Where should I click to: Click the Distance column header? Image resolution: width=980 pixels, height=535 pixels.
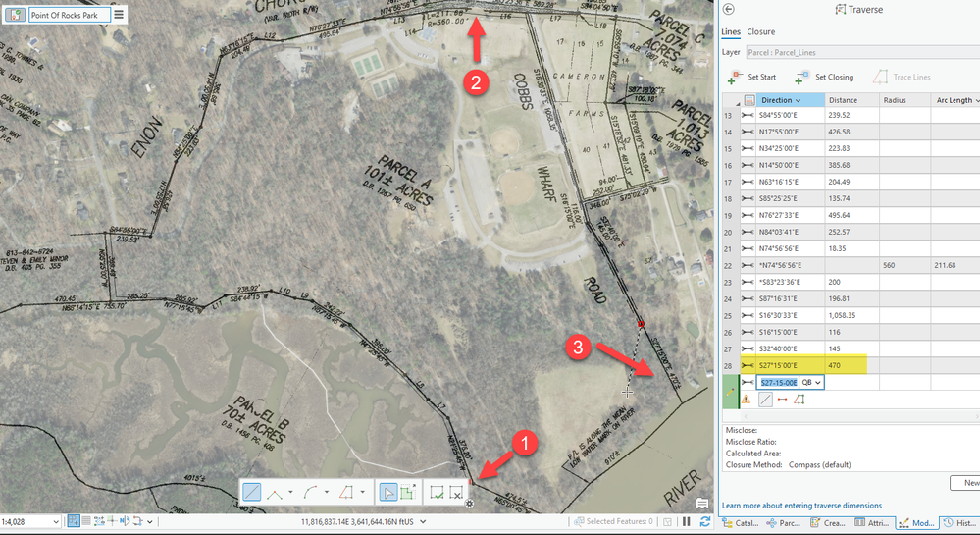(x=851, y=100)
